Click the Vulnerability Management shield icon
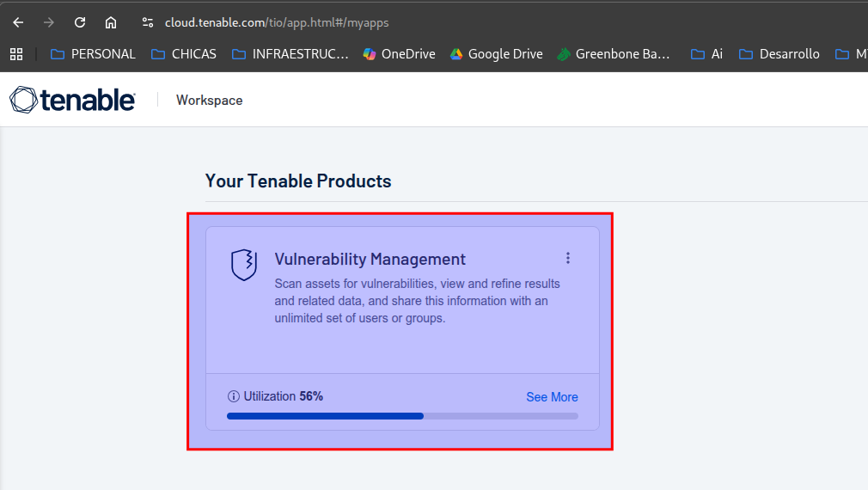 [x=244, y=265]
